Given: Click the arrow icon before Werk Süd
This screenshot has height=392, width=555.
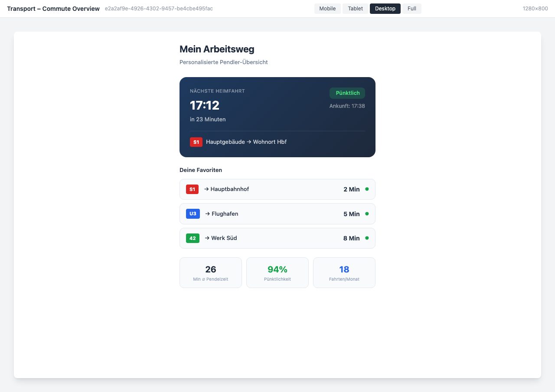Looking at the screenshot, I should coord(207,238).
